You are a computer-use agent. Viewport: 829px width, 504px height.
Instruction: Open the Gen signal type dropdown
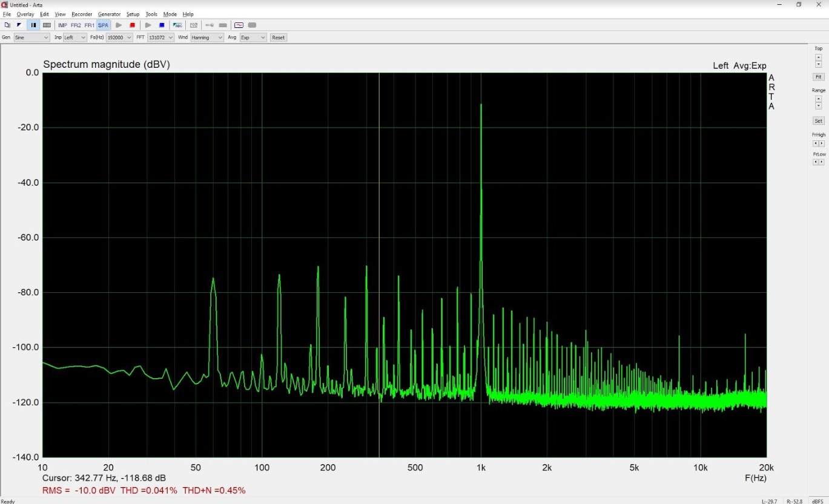[x=31, y=38]
